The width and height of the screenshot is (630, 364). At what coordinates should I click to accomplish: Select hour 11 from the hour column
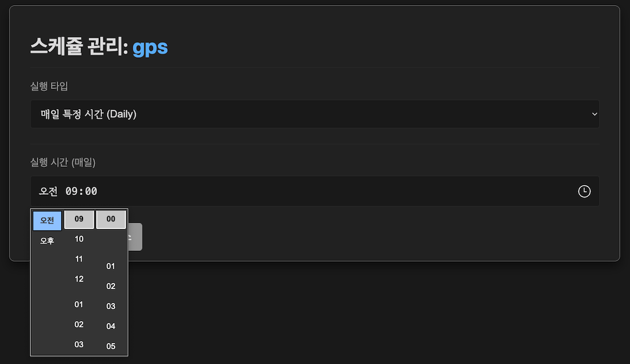click(x=78, y=259)
